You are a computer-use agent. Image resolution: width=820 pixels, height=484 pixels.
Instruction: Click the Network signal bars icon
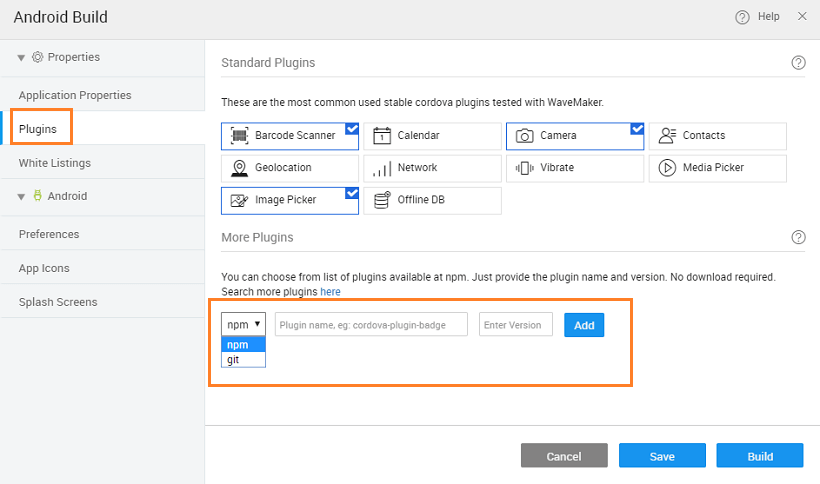[381, 168]
